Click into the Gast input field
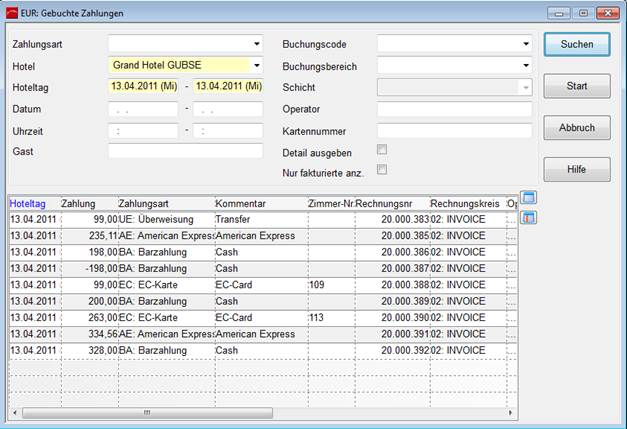627x429 pixels. 185,151
